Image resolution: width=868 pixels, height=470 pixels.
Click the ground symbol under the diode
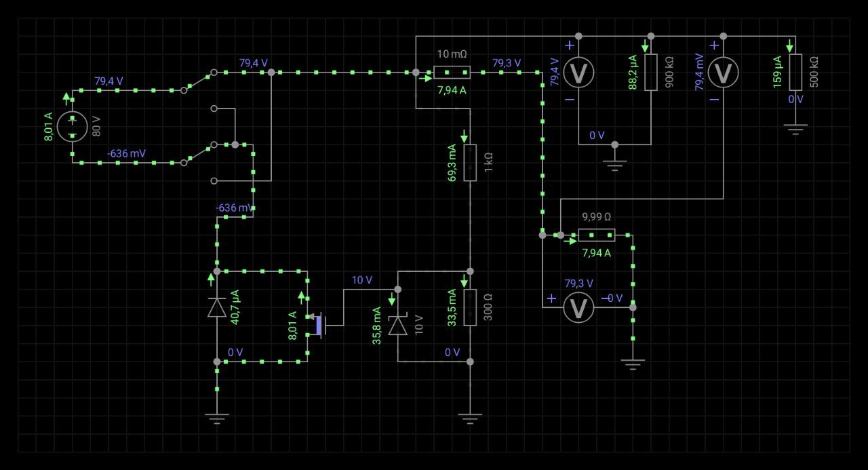coord(217,418)
